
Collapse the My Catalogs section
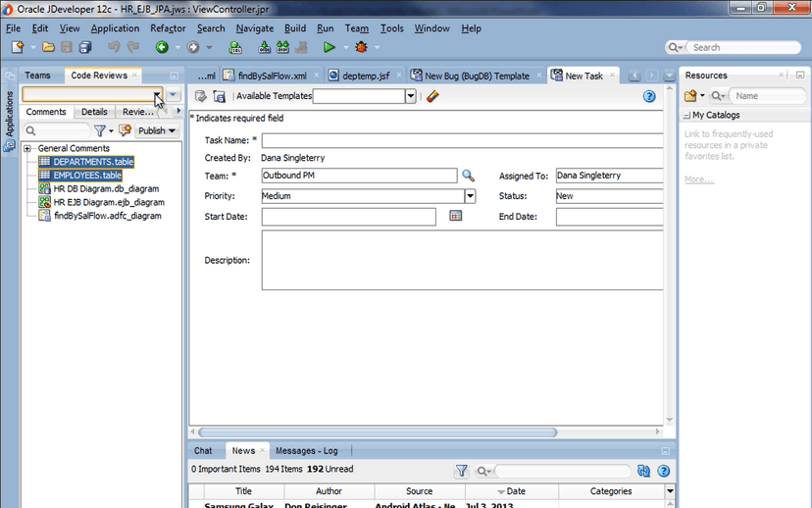click(686, 116)
